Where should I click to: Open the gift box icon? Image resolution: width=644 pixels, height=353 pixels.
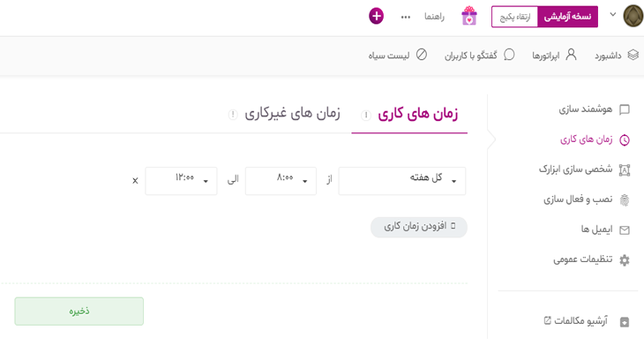(469, 16)
